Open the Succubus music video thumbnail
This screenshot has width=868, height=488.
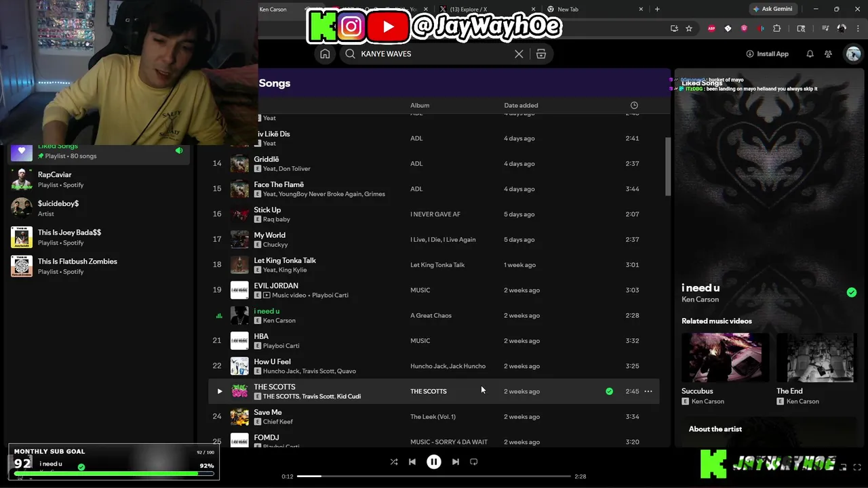(x=725, y=357)
